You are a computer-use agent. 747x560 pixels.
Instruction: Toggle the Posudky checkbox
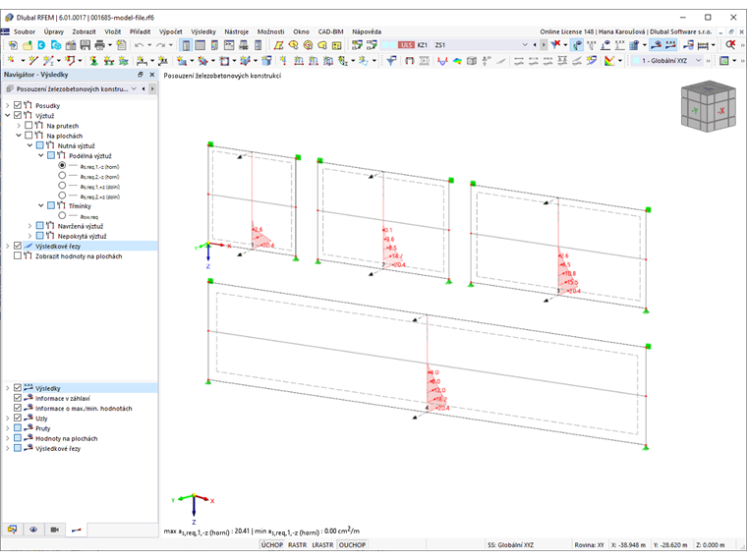coord(18,105)
